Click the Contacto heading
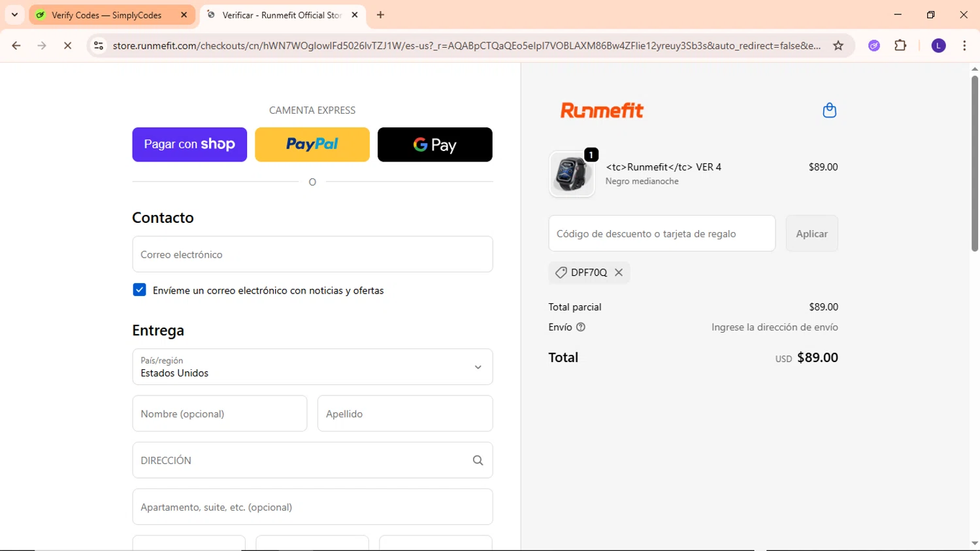This screenshot has width=980, height=551. [x=163, y=218]
